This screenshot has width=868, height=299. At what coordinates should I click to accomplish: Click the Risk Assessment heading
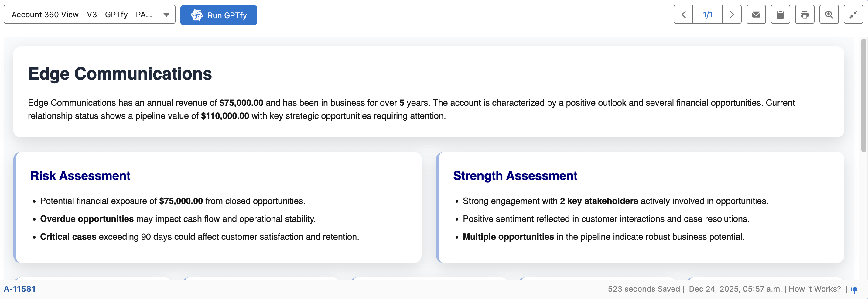[x=80, y=176]
